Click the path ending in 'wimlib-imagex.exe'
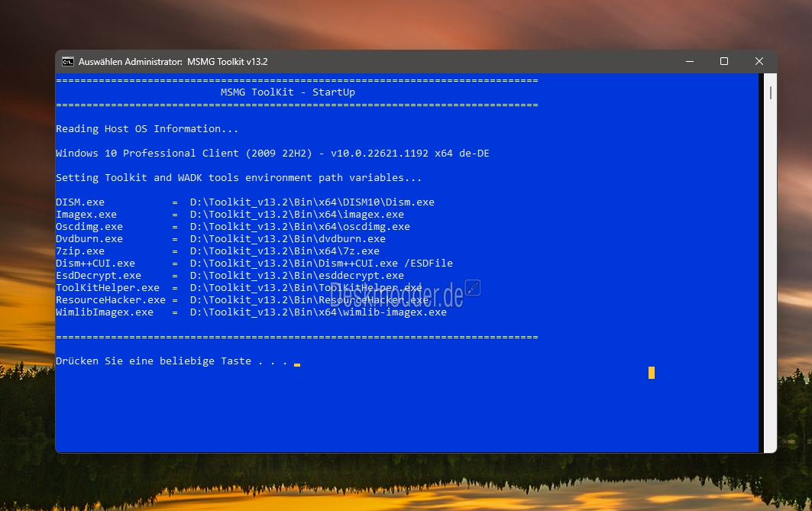The width and height of the screenshot is (812, 511). click(x=318, y=312)
